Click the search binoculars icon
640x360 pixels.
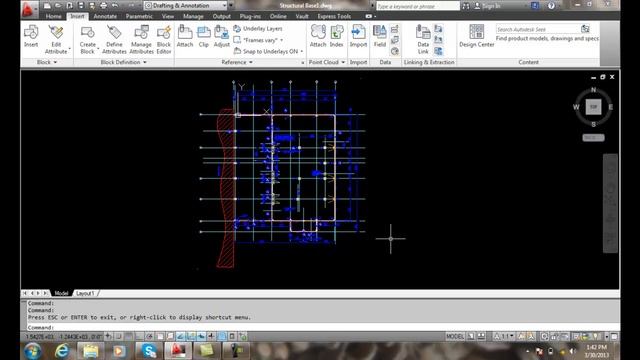(x=466, y=6)
